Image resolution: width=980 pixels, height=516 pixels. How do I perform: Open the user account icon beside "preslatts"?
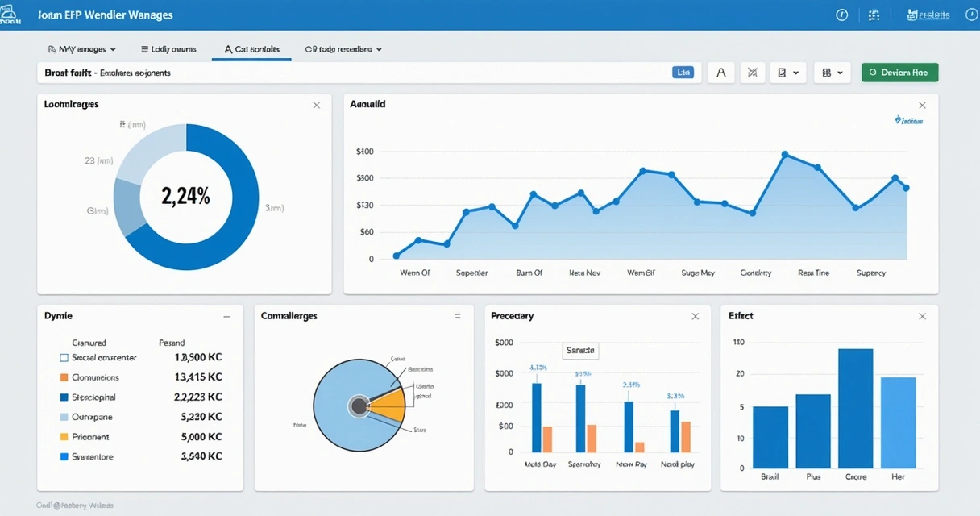point(913,15)
